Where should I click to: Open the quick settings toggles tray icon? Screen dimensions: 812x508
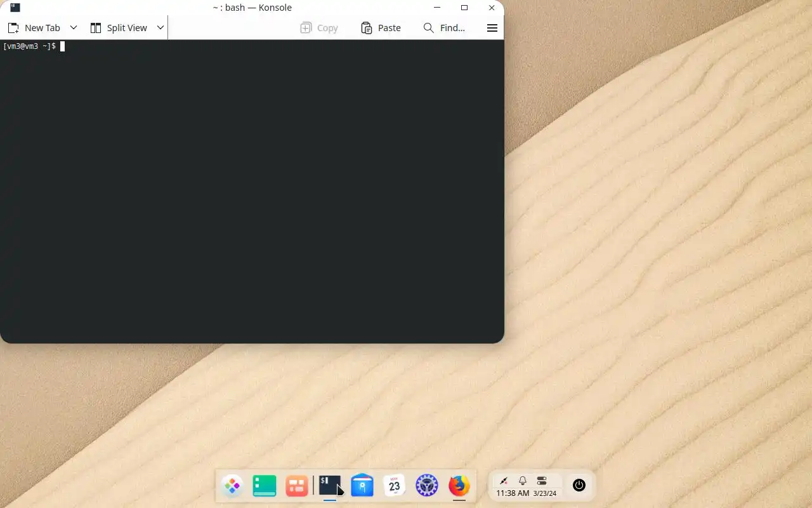542,481
